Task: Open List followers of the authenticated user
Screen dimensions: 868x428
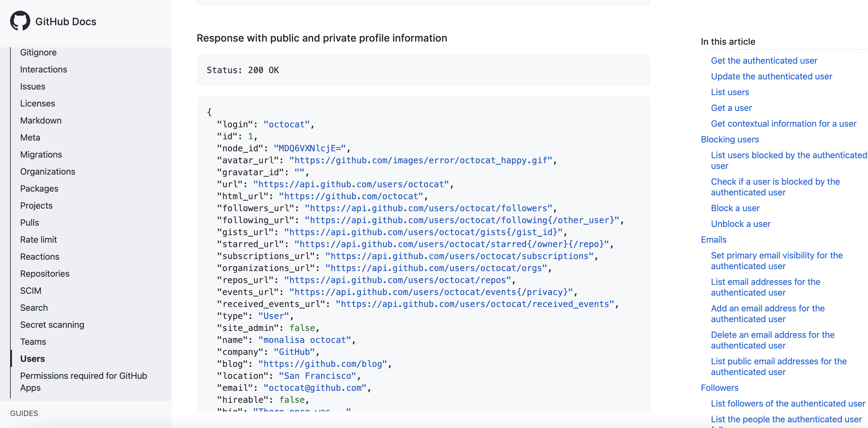Action: coord(788,403)
